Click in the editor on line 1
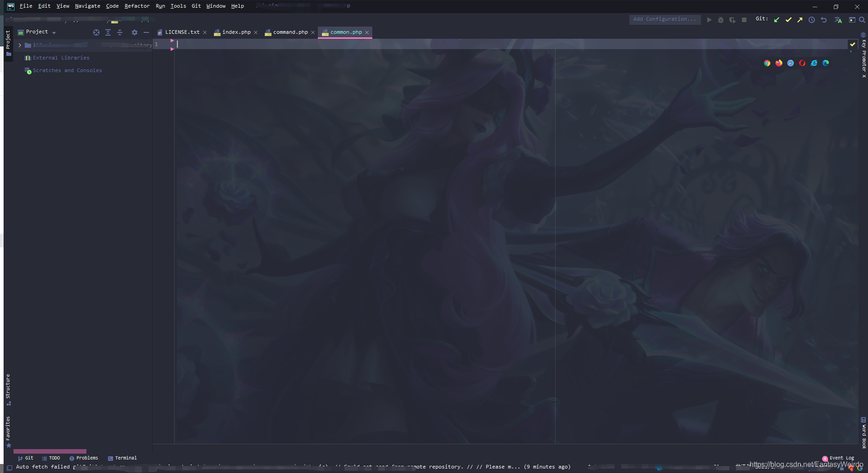 click(511, 44)
